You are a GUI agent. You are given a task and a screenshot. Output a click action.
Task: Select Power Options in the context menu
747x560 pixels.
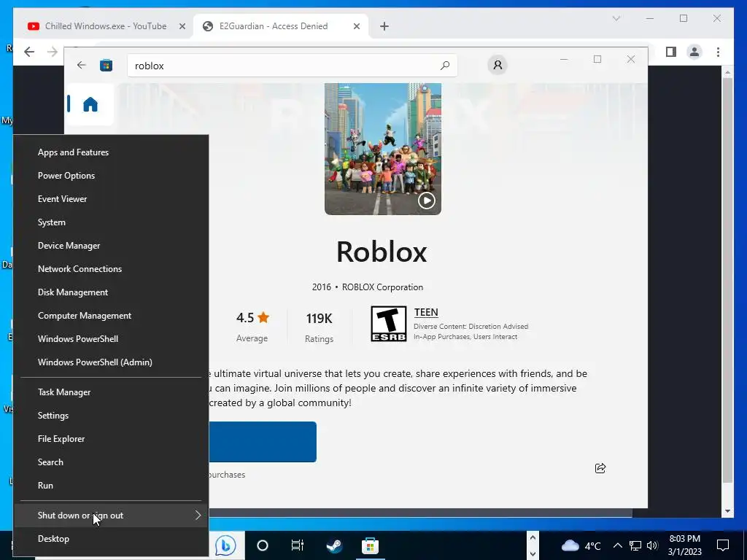click(111, 176)
